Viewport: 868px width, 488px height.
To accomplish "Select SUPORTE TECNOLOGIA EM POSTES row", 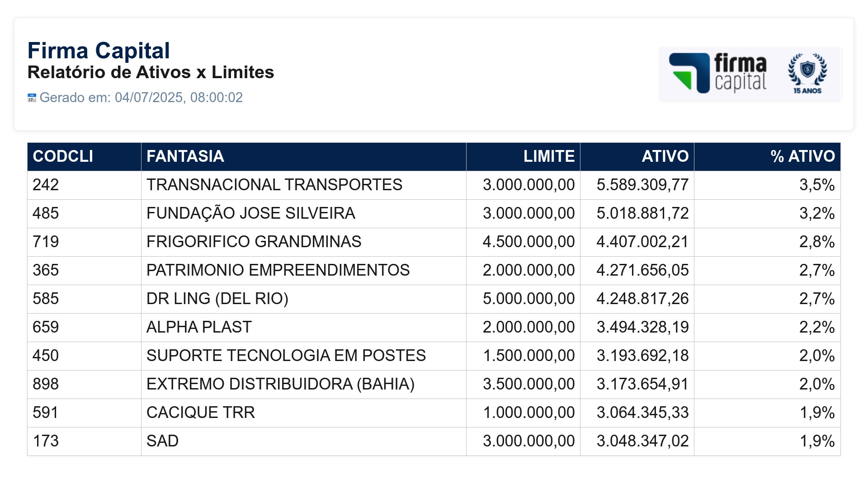I will tap(286, 356).
